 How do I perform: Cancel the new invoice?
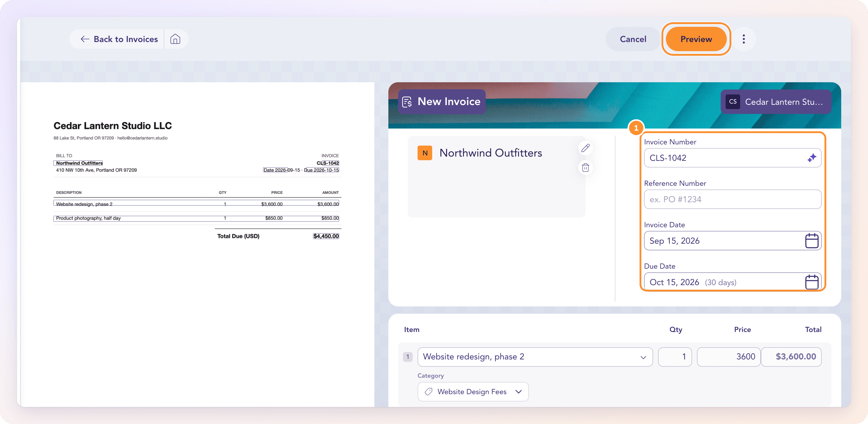tap(633, 39)
